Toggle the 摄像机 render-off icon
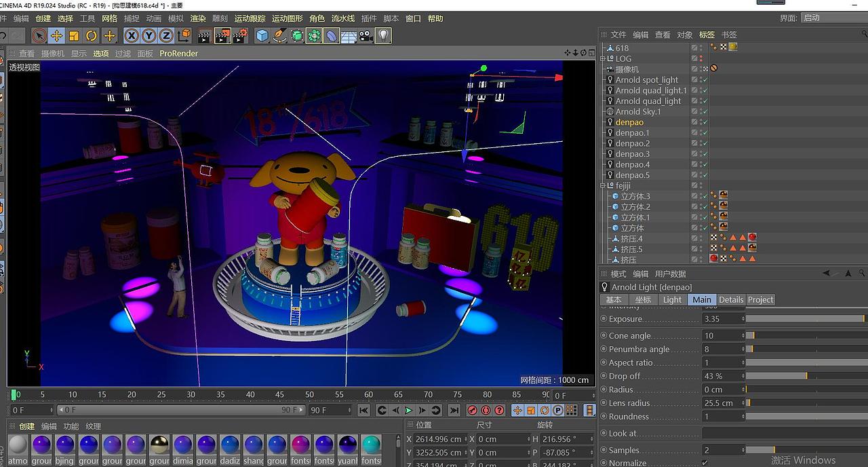The image size is (868, 467). point(713,68)
